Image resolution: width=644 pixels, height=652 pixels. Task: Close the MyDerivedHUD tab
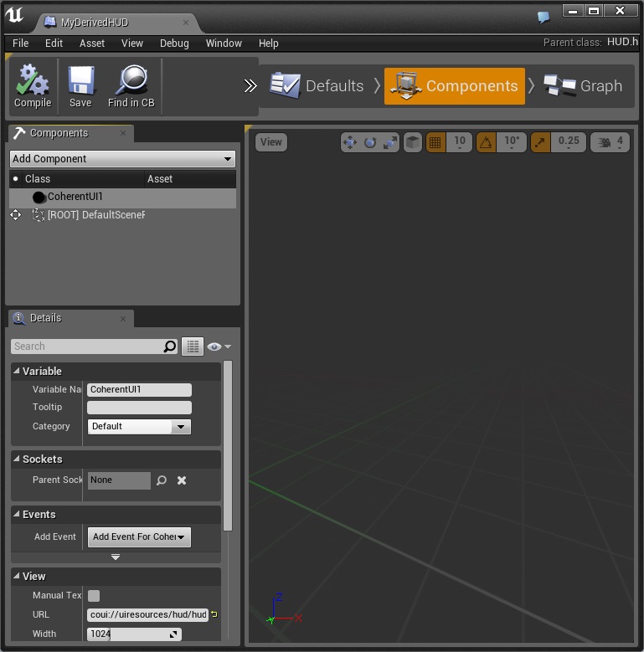[186, 23]
